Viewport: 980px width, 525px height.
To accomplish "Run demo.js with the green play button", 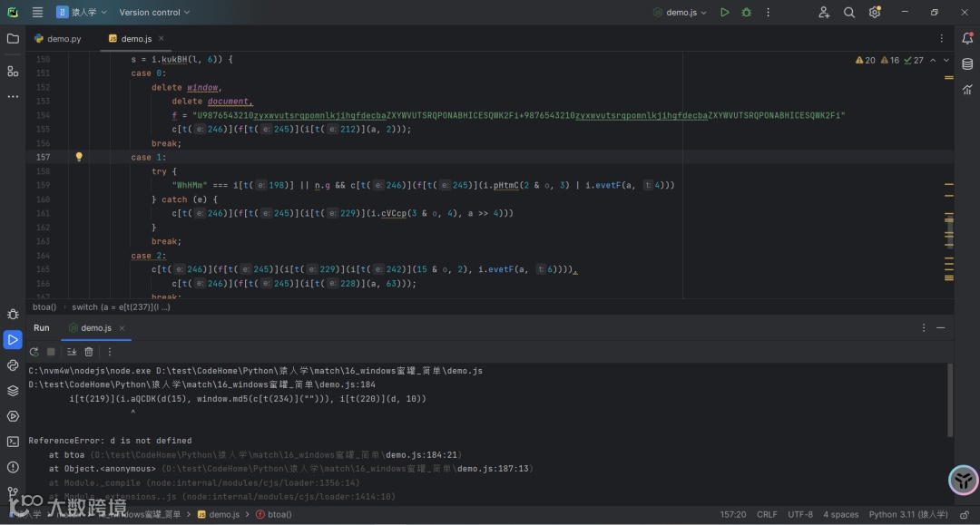I will click(x=724, y=12).
